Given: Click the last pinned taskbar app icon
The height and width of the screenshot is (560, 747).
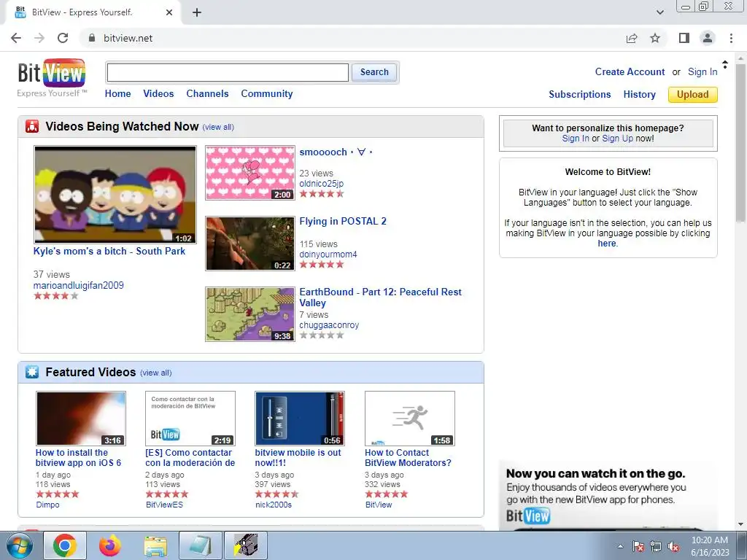Looking at the screenshot, I should pos(246,545).
